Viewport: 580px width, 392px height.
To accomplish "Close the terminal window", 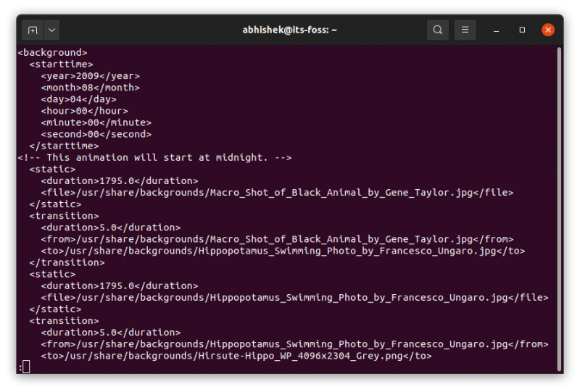I will click(x=548, y=30).
